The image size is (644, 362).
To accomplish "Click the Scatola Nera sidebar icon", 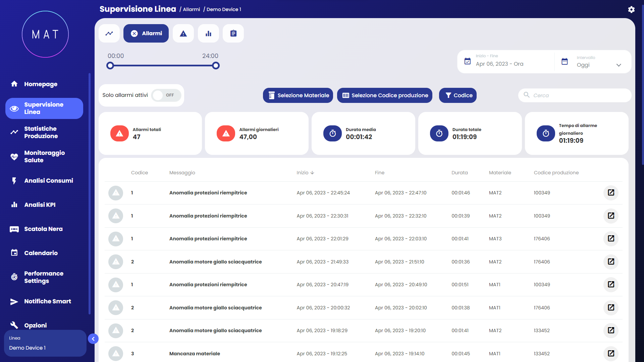I will pos(14,229).
